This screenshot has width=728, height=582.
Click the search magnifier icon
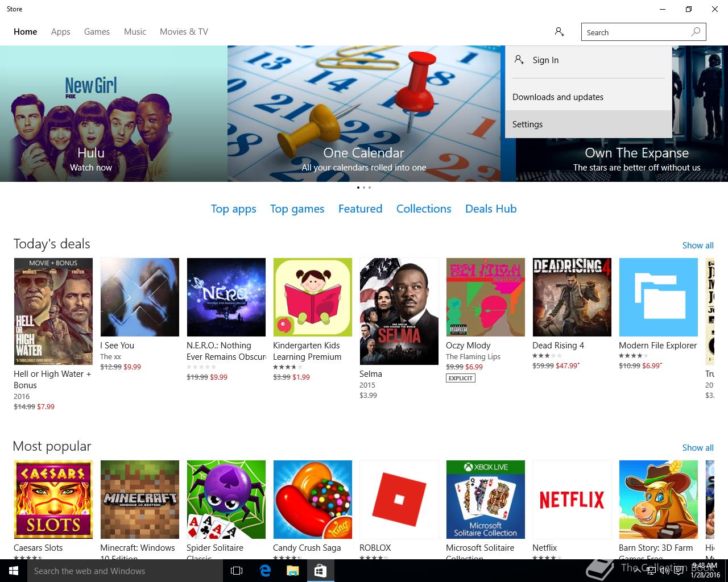(696, 32)
